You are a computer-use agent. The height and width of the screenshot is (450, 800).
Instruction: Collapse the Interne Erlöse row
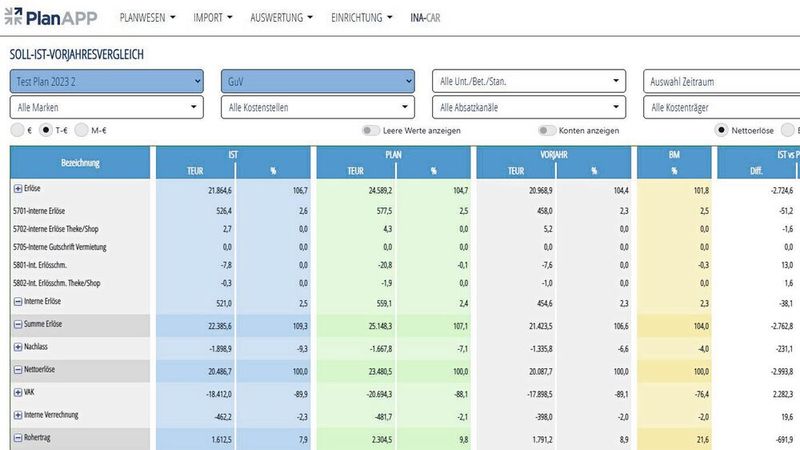[x=18, y=302]
